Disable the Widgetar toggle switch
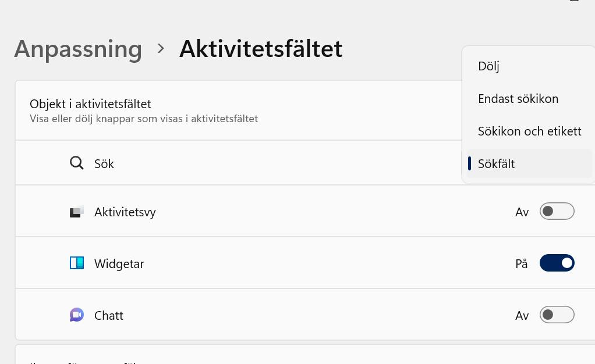595x364 pixels. (x=557, y=263)
